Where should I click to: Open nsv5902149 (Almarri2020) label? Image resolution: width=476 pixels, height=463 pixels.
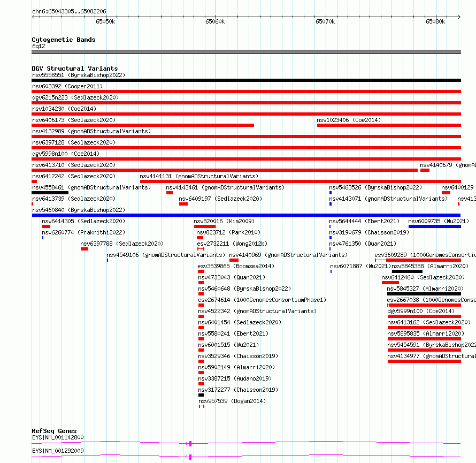[236, 367]
